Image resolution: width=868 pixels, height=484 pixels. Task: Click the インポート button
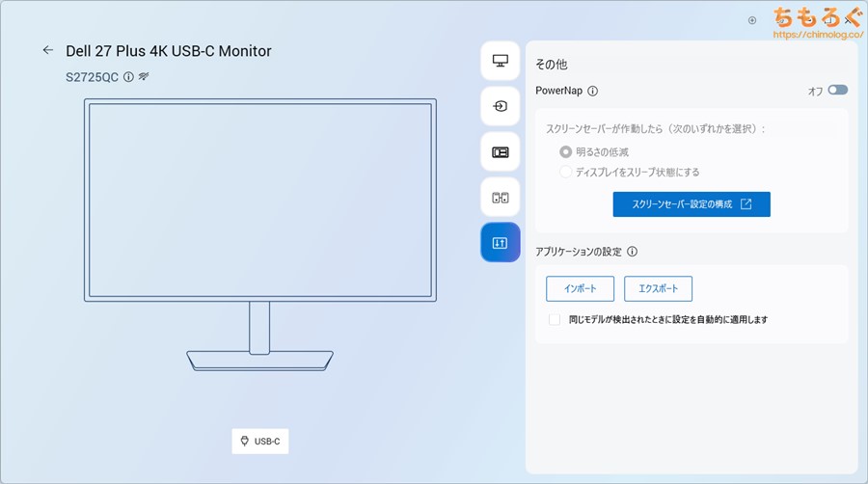[x=580, y=288]
